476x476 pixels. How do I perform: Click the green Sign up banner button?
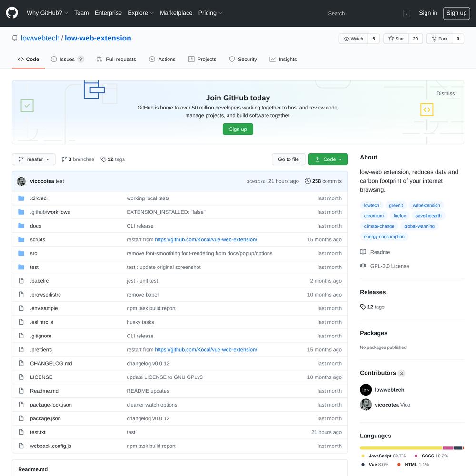click(238, 129)
